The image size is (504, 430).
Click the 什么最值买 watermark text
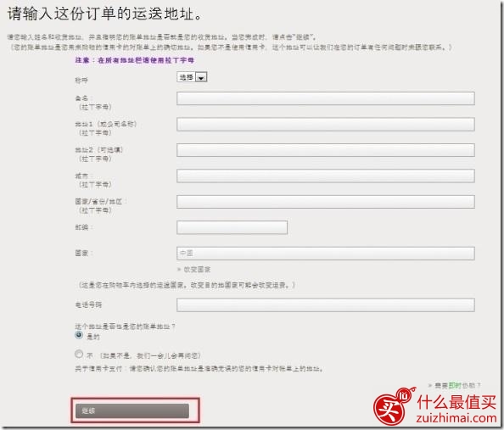(456, 402)
